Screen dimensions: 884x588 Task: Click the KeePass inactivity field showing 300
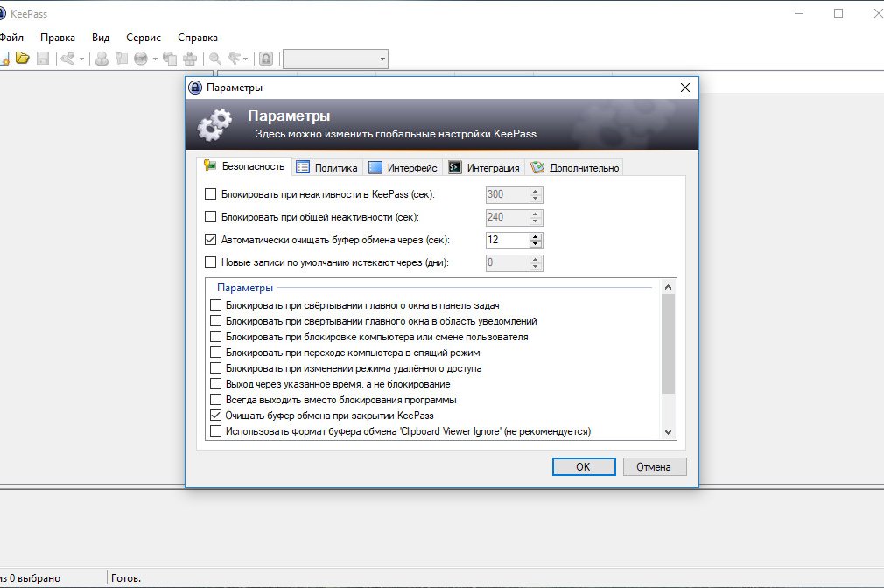point(508,194)
